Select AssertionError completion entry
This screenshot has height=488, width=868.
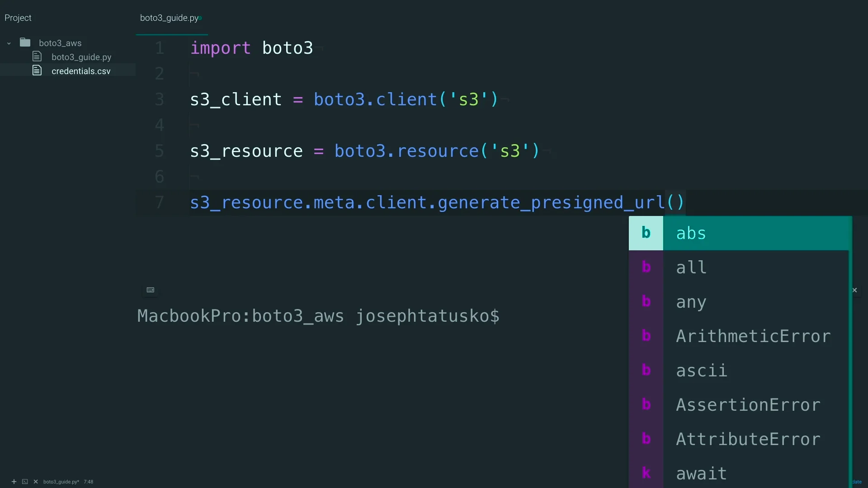click(x=748, y=405)
